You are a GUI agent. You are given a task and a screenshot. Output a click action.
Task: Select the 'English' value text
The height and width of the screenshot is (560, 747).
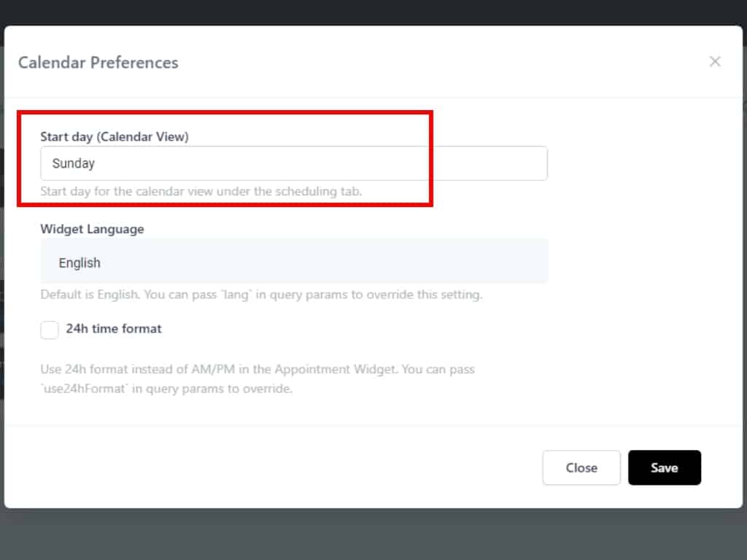tap(80, 262)
